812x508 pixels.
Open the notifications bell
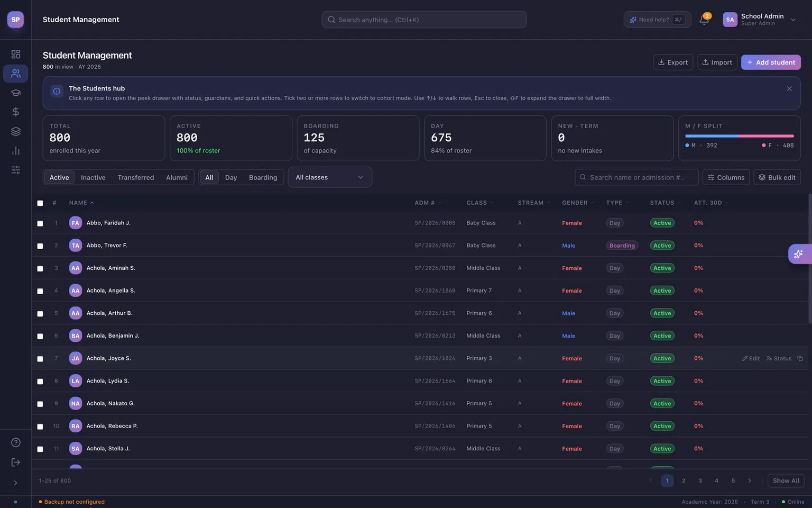704,20
